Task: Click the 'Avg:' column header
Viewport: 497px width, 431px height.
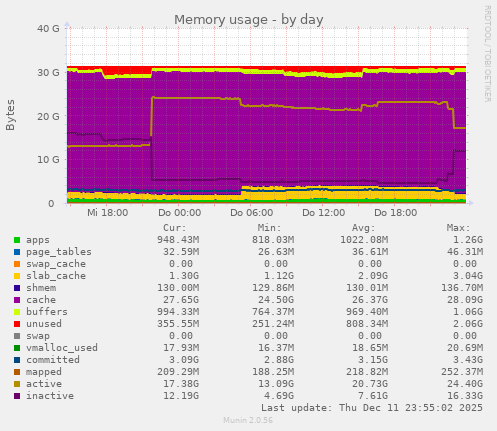Action: [364, 228]
